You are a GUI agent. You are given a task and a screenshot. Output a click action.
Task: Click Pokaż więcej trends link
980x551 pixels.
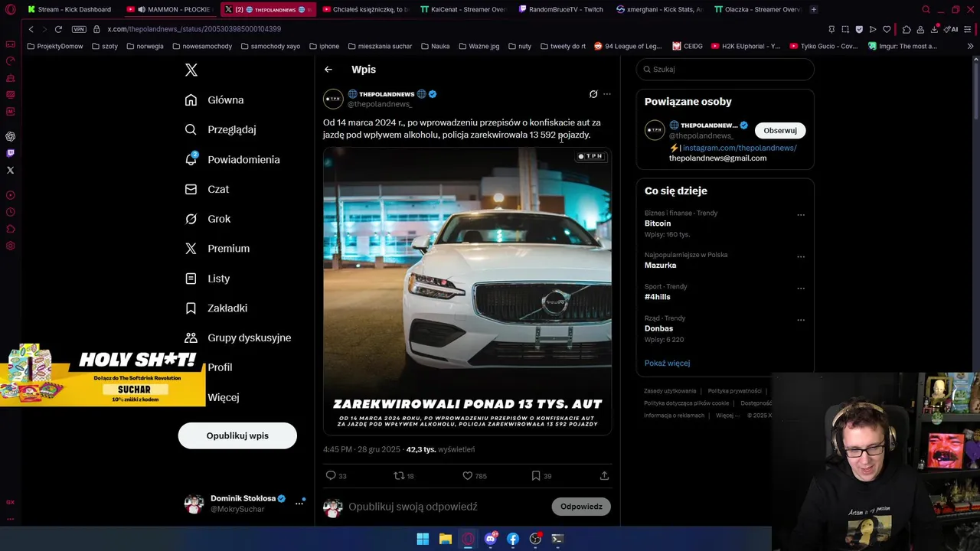pos(667,364)
